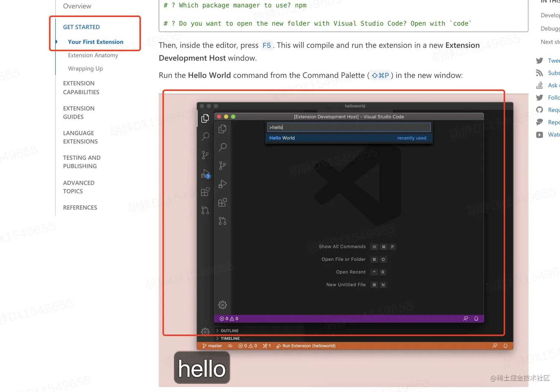This screenshot has height=392, width=560.
Task: Click the command palette input with >hello
Action: coord(349,127)
